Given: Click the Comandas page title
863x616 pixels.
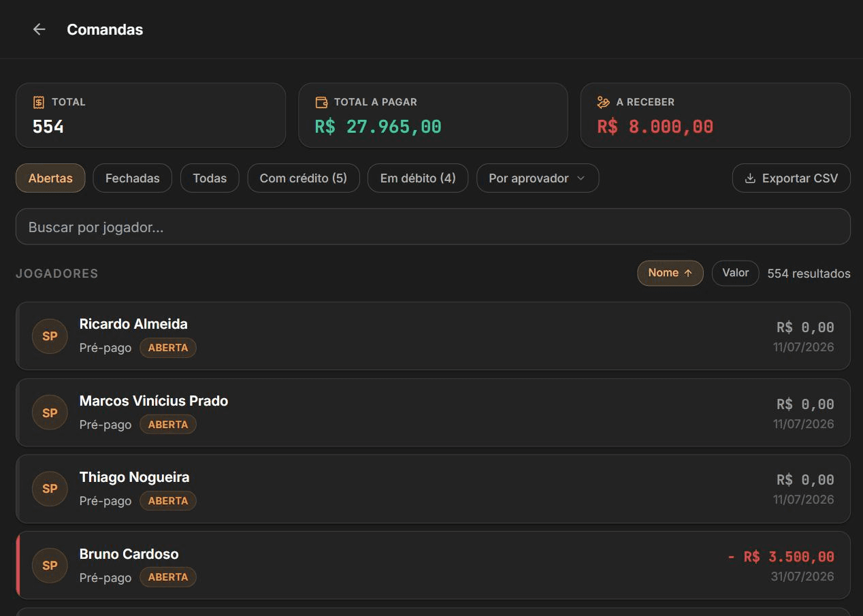Looking at the screenshot, I should (105, 29).
